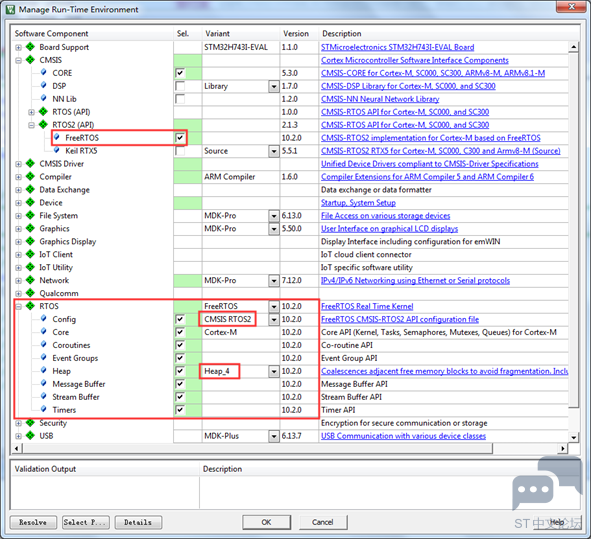This screenshot has height=539, width=591.
Task: Toggle the RTOS2 FreeRTOS checkbox
Action: (x=180, y=138)
